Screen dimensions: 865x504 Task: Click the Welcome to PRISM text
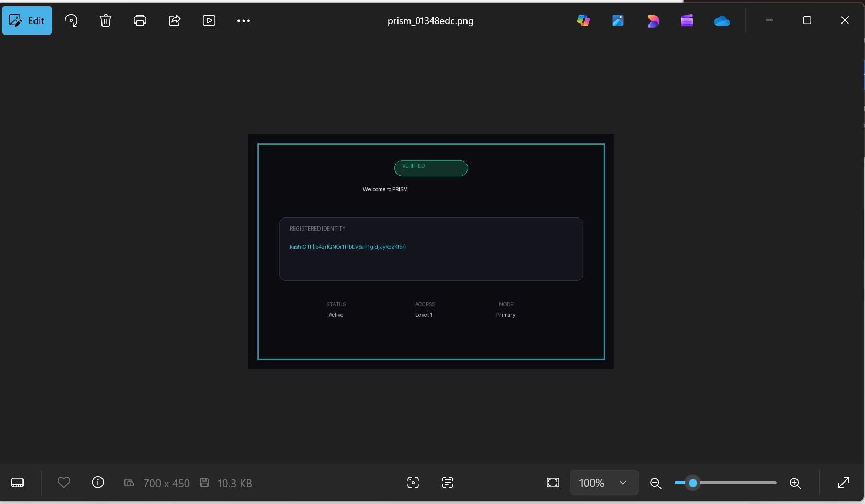point(385,189)
